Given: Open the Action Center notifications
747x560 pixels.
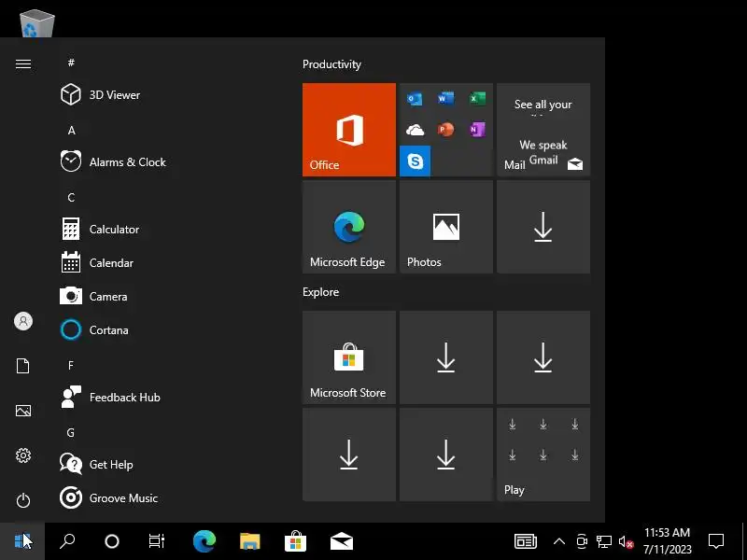Looking at the screenshot, I should click(x=716, y=541).
